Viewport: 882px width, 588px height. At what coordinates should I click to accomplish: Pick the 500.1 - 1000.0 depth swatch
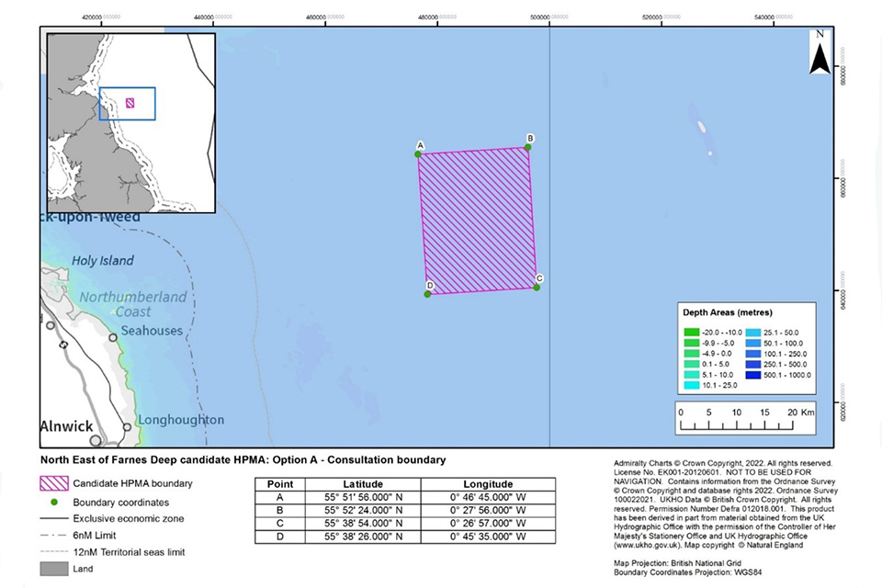(x=752, y=373)
